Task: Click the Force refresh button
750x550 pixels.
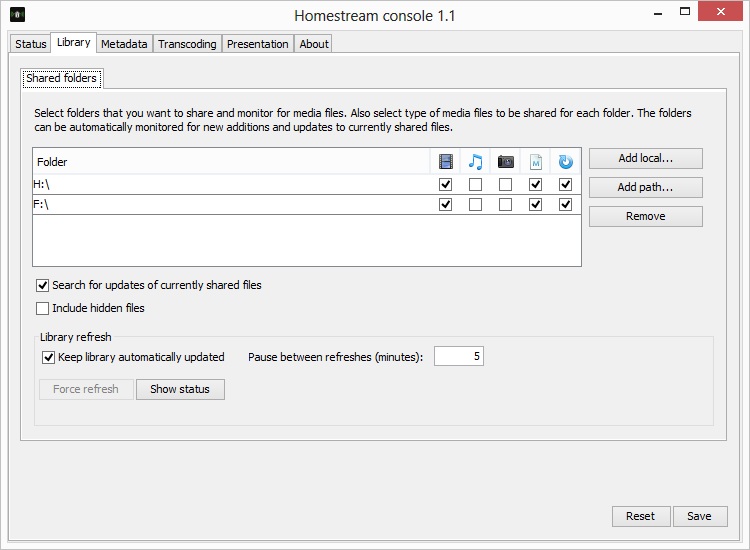Action: pyautogui.click(x=86, y=389)
